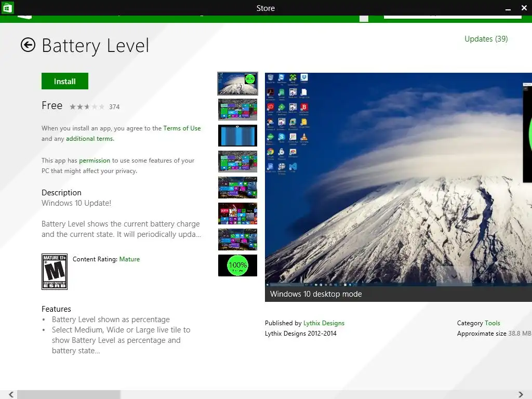Click the 'Windows 10 Update!' description line
Image resolution: width=532 pixels, height=399 pixels.
[x=76, y=203]
